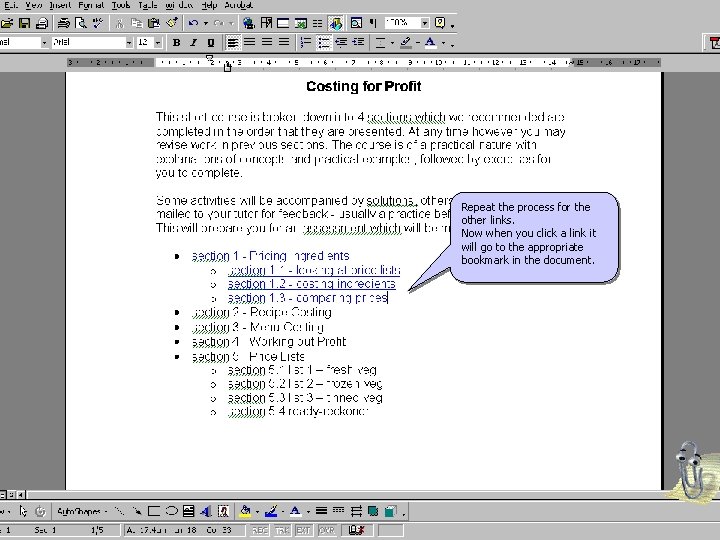Click the Shadow effect icon
720x540 pixels.
click(373, 511)
